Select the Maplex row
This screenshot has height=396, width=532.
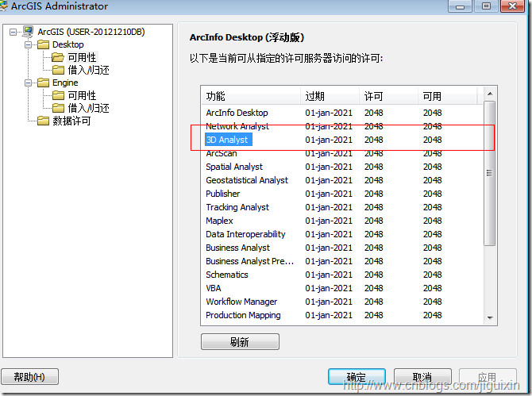(x=343, y=221)
